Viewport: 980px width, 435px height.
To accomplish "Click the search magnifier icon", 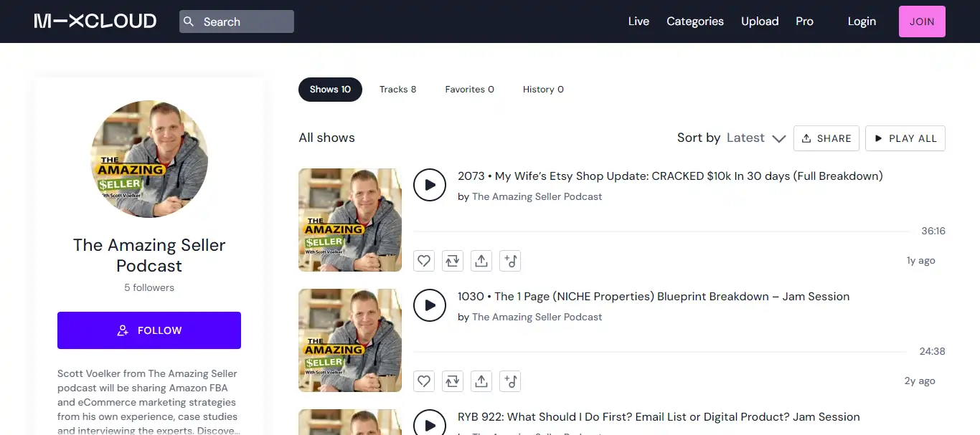I will (x=189, y=21).
